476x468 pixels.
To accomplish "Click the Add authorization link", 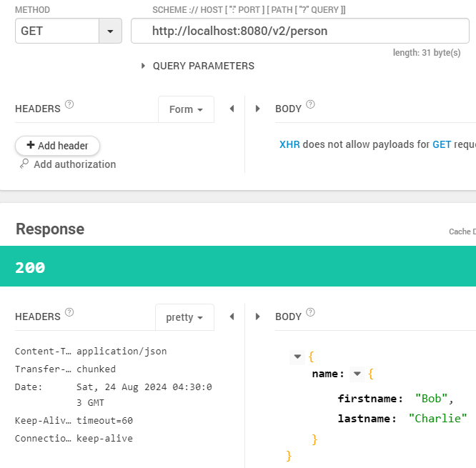I will pyautogui.click(x=74, y=164).
